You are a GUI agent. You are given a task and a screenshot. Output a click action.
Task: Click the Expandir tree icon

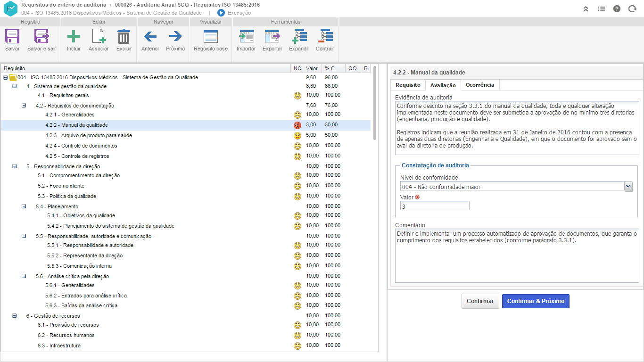tap(299, 37)
